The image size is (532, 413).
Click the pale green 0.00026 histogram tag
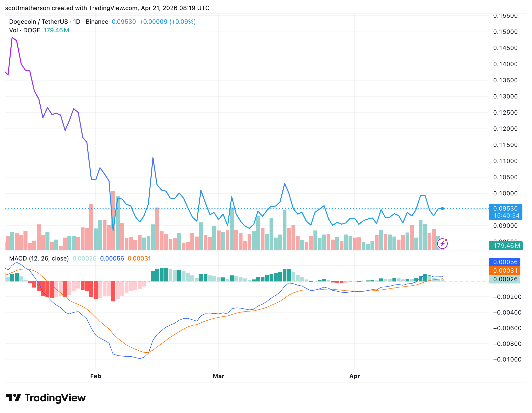pyautogui.click(x=505, y=279)
